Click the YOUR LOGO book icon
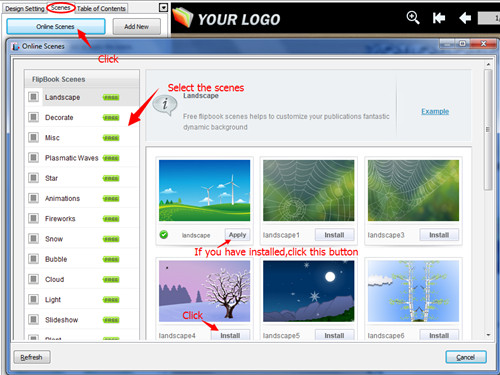 [183, 17]
